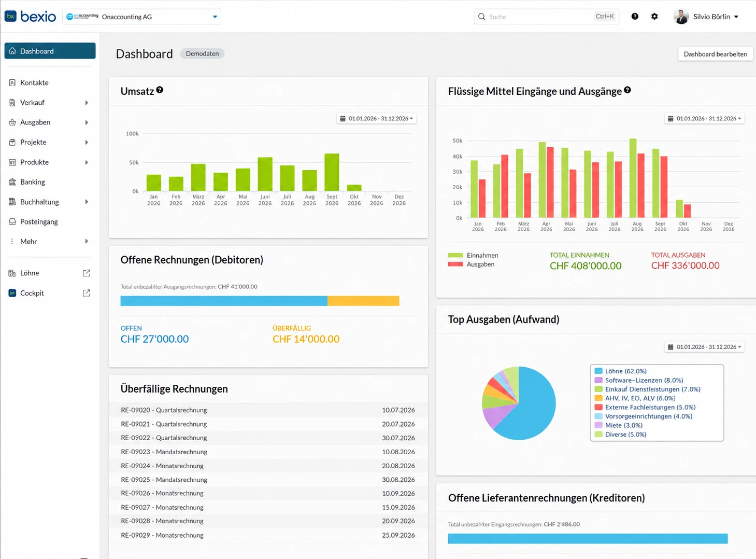Open user menu arrow beside Silvio Börlin
The width and height of the screenshot is (756, 559).
click(736, 17)
